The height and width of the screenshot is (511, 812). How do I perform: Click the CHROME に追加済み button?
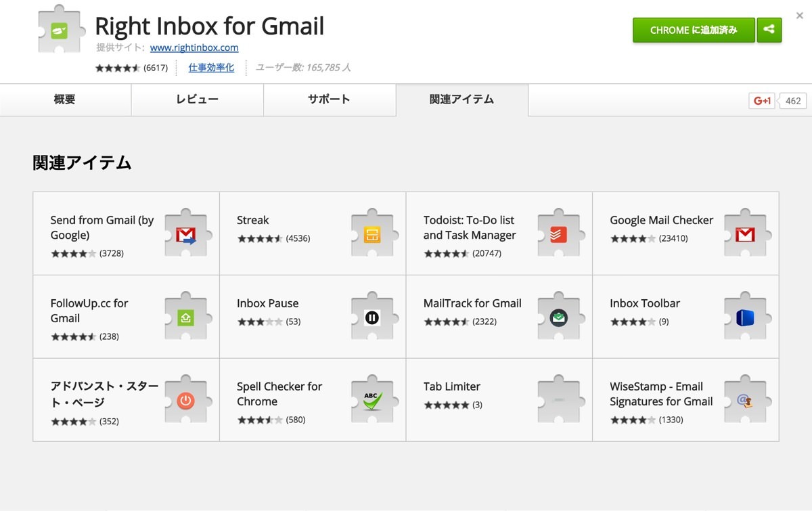pos(694,30)
